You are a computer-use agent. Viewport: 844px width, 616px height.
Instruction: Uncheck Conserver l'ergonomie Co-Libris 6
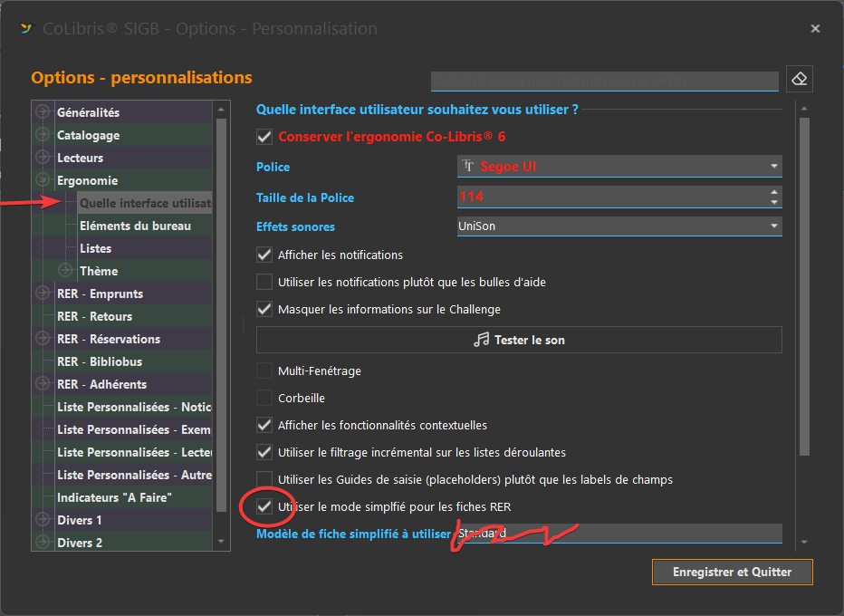coord(264,137)
